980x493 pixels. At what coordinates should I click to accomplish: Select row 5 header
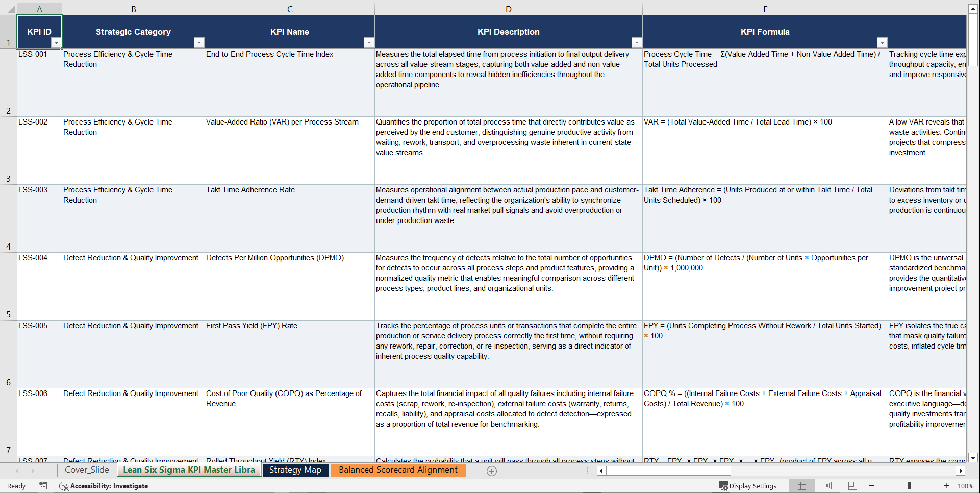coord(8,286)
